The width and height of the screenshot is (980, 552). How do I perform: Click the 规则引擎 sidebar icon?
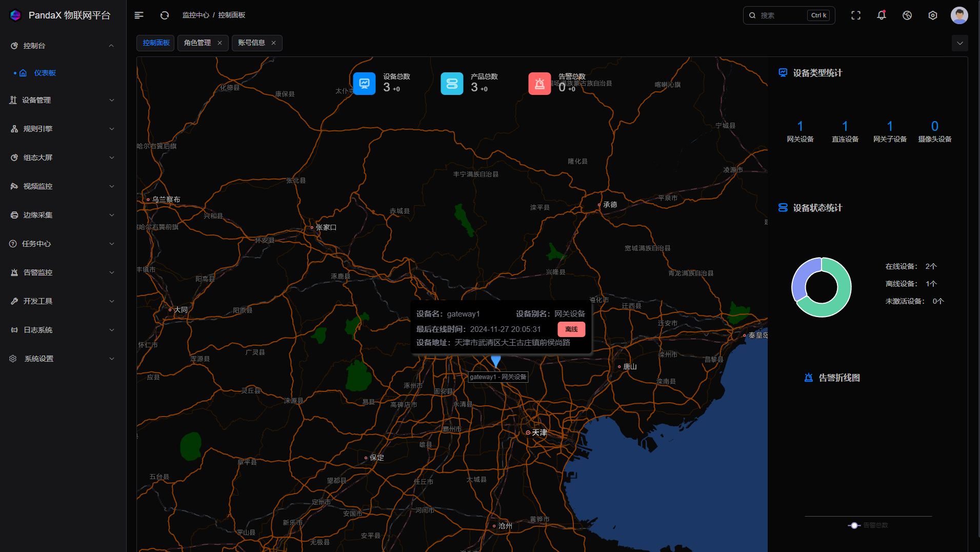[x=14, y=129]
